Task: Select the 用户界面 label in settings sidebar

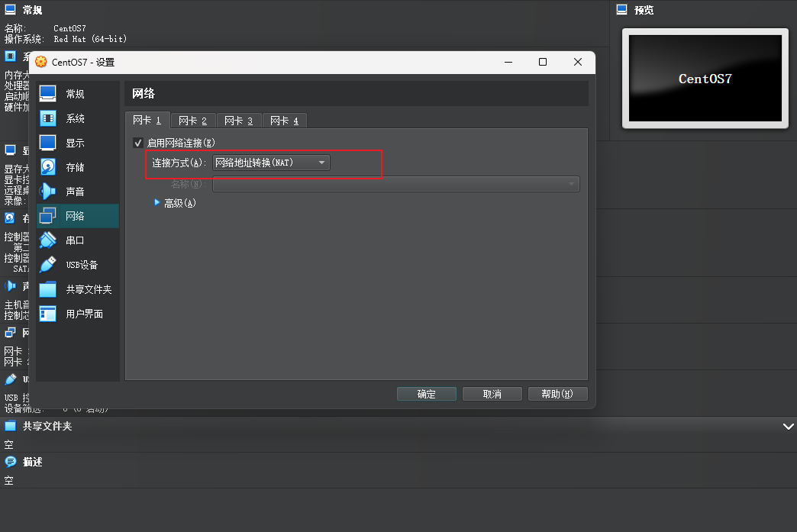Action: [x=85, y=314]
